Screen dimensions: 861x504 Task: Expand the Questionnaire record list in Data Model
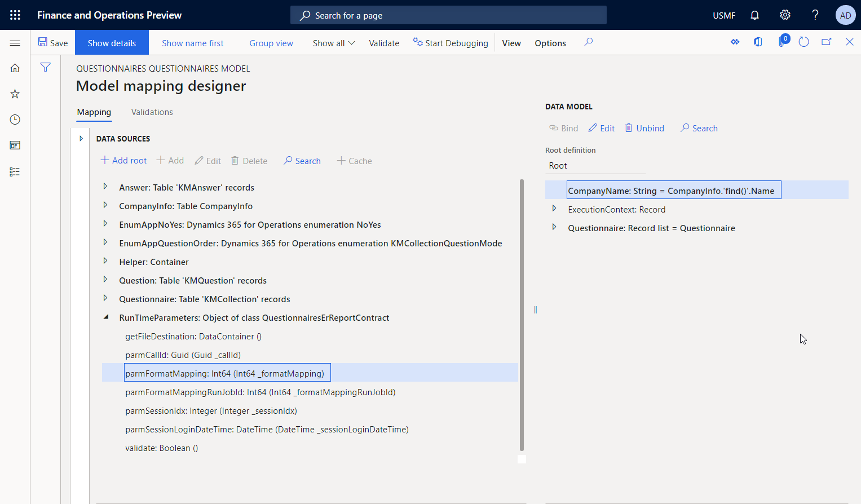pyautogui.click(x=553, y=228)
